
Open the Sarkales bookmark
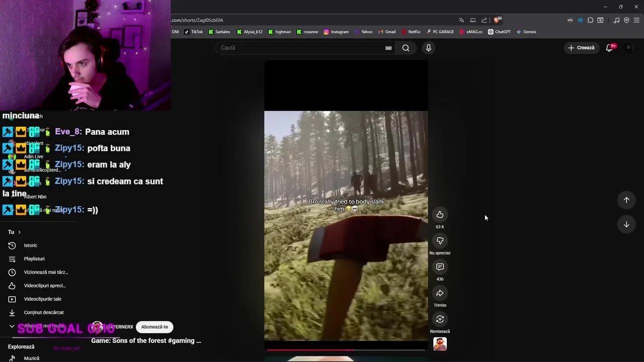tap(219, 32)
